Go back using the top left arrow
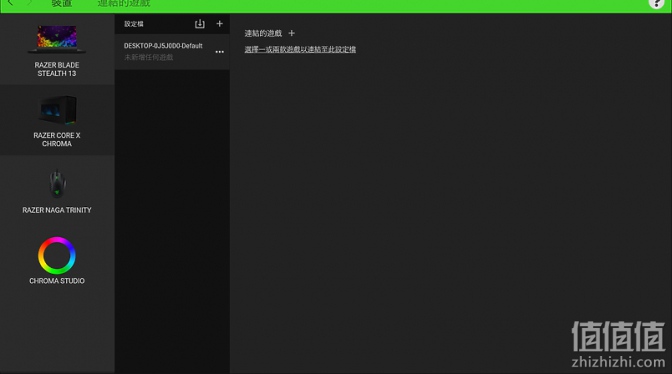Screen dimensions: 672x374 coord(10,3)
